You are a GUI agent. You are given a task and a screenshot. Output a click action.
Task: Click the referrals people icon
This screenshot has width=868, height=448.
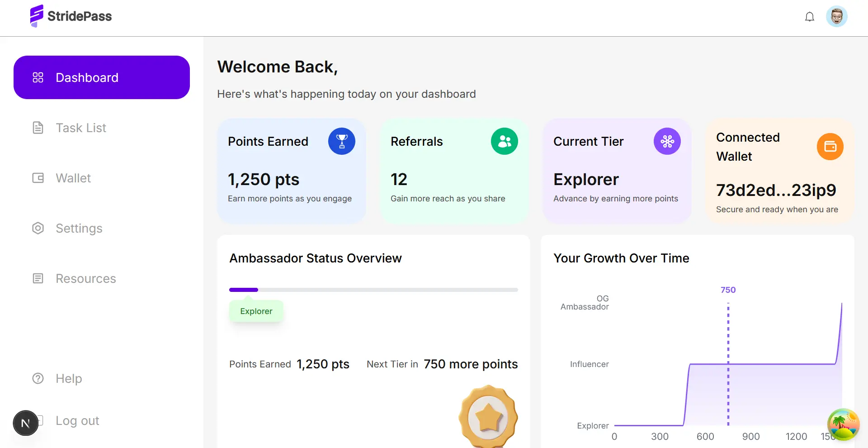pyautogui.click(x=504, y=141)
